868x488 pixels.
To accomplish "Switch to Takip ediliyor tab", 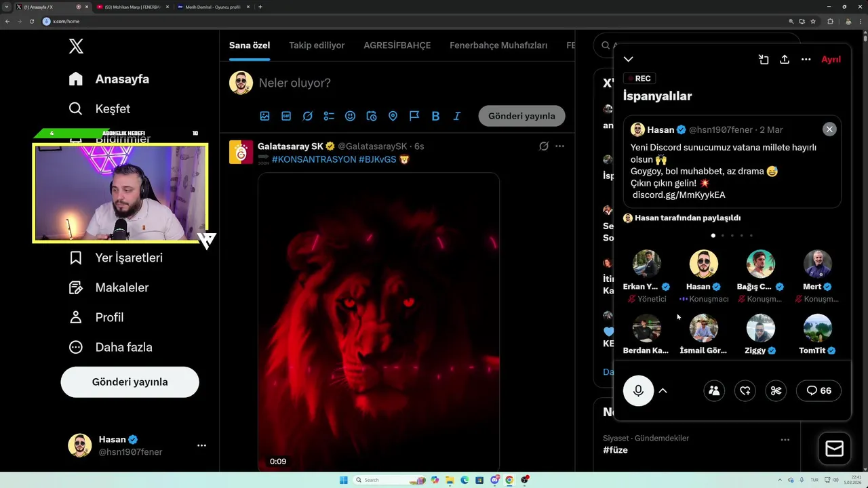I will point(317,45).
